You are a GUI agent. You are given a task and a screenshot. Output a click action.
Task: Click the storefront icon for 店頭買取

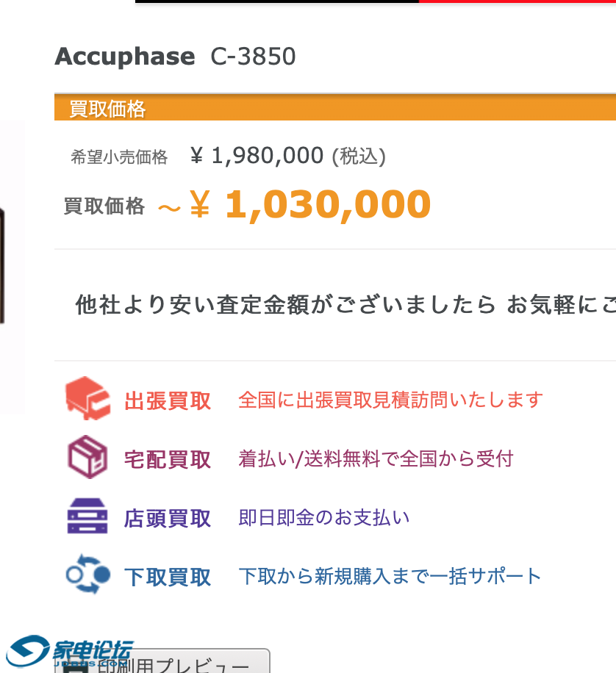pyautogui.click(x=87, y=517)
